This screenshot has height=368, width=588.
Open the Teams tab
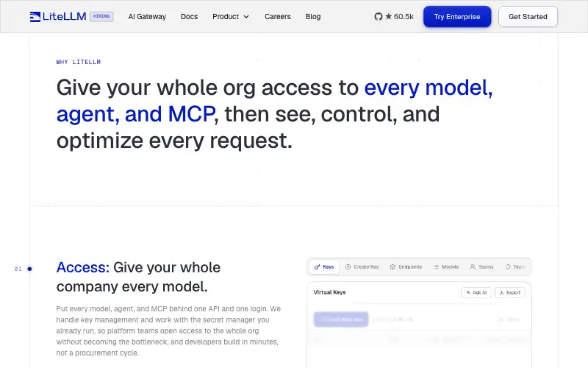[x=482, y=267]
